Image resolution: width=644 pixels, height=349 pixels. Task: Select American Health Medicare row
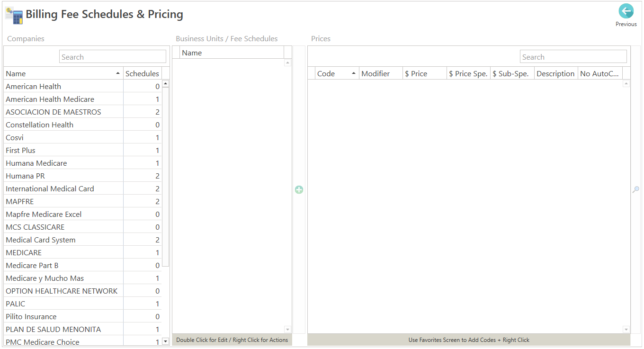[x=82, y=99]
